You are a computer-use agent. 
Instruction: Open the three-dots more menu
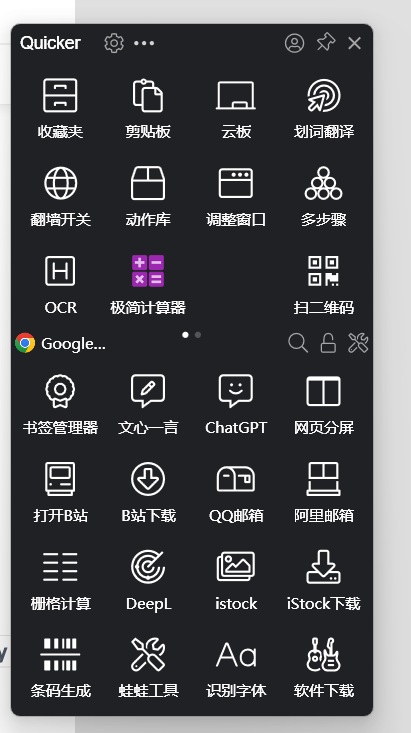coord(144,43)
